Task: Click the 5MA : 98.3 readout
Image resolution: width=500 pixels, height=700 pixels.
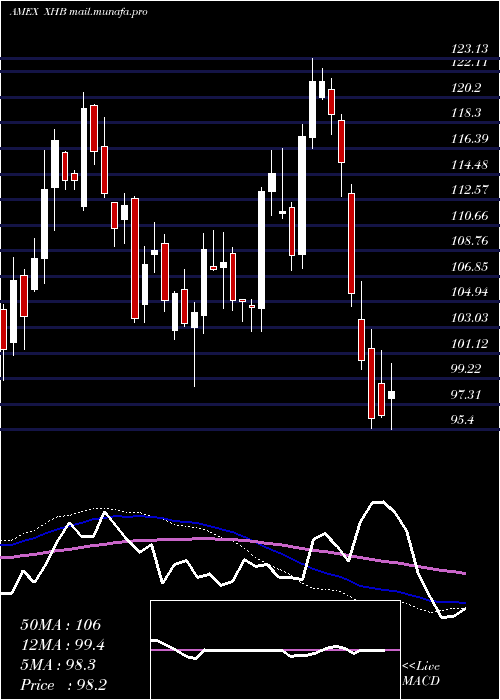Action: pos(58,665)
